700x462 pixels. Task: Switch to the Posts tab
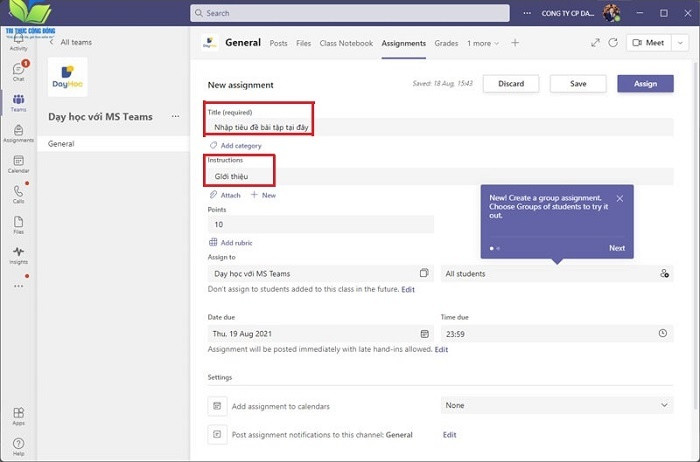point(278,43)
